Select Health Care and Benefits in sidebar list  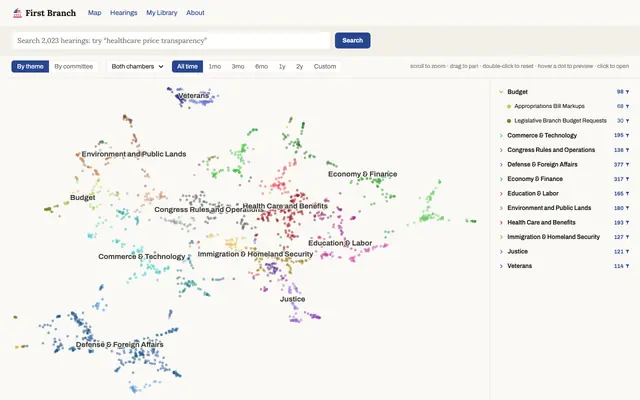541,222
